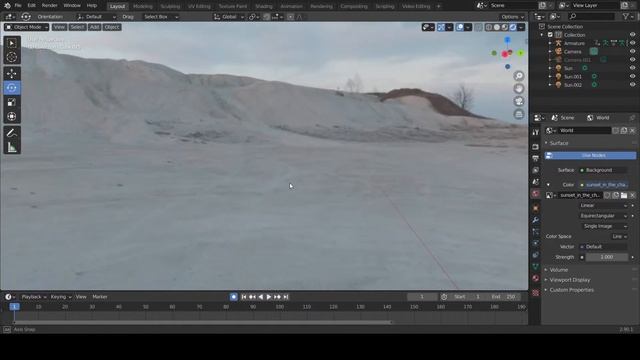The height and width of the screenshot is (360, 640).
Task: Adjust the Strength value field
Action: point(607,258)
